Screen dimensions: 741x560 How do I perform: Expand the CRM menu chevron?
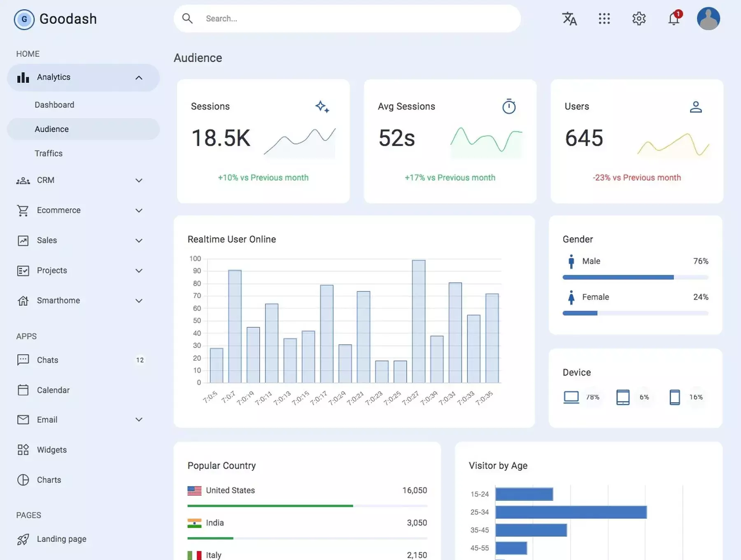coord(139,180)
